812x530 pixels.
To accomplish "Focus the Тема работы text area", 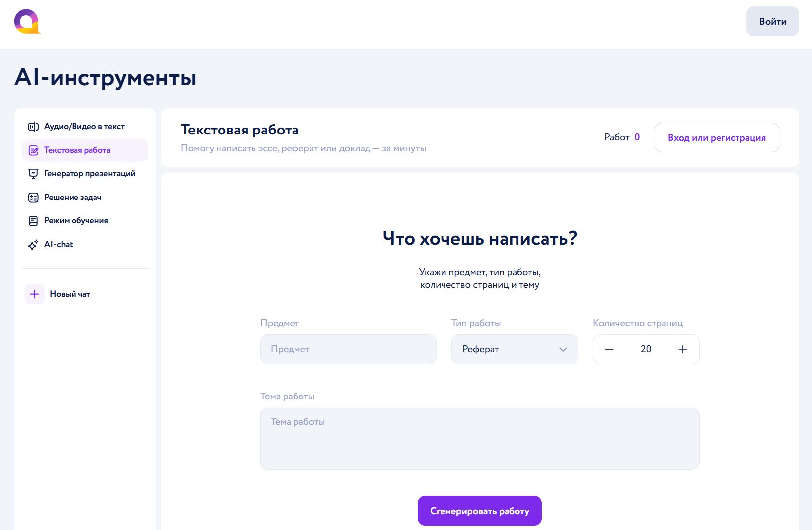I will click(x=480, y=439).
